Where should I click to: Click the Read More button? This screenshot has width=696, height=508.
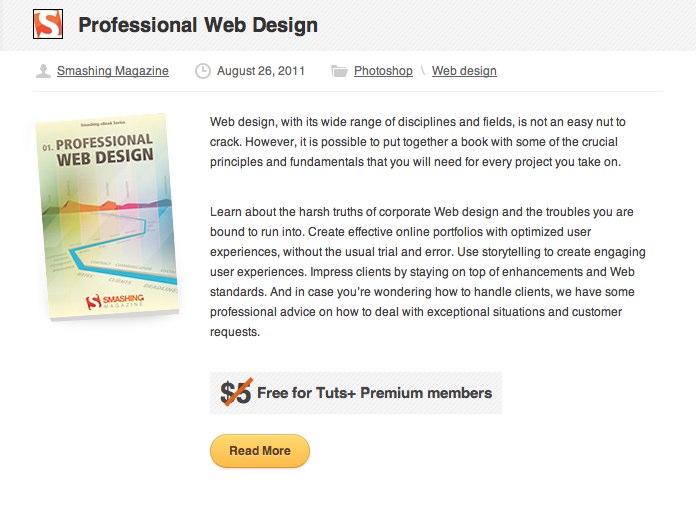coord(260,451)
